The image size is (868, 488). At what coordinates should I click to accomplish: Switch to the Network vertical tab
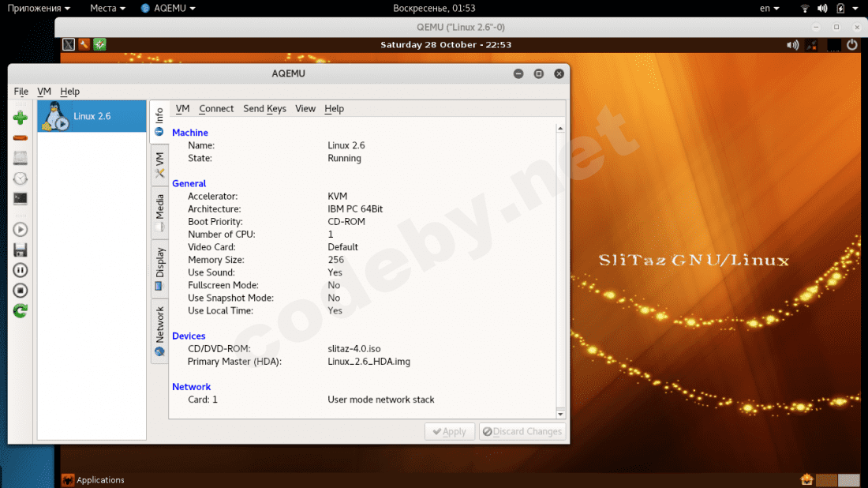coord(159,331)
